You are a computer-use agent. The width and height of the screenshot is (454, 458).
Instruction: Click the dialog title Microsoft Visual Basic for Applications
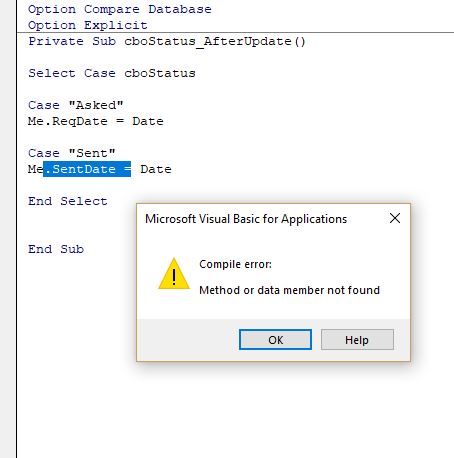[x=246, y=219]
